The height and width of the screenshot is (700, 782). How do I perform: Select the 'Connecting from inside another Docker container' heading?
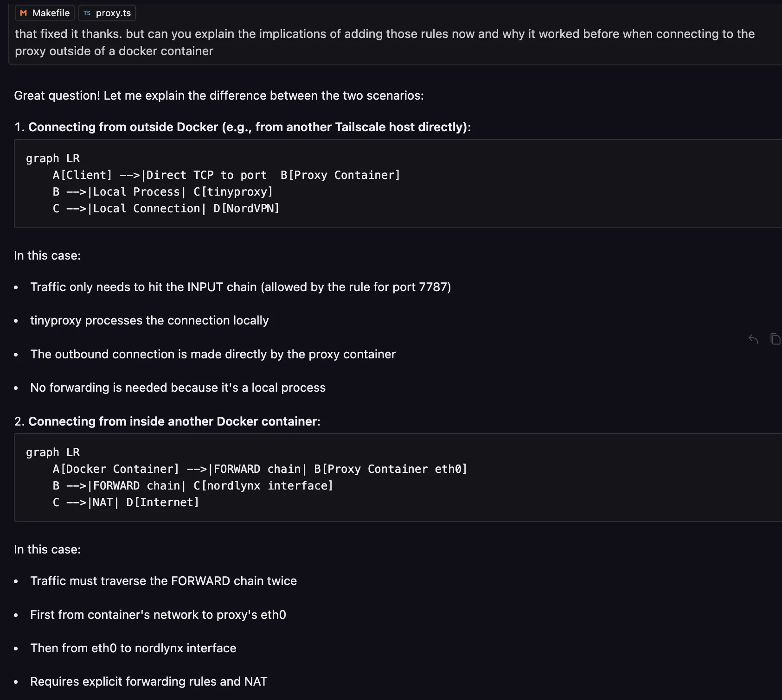click(x=174, y=421)
